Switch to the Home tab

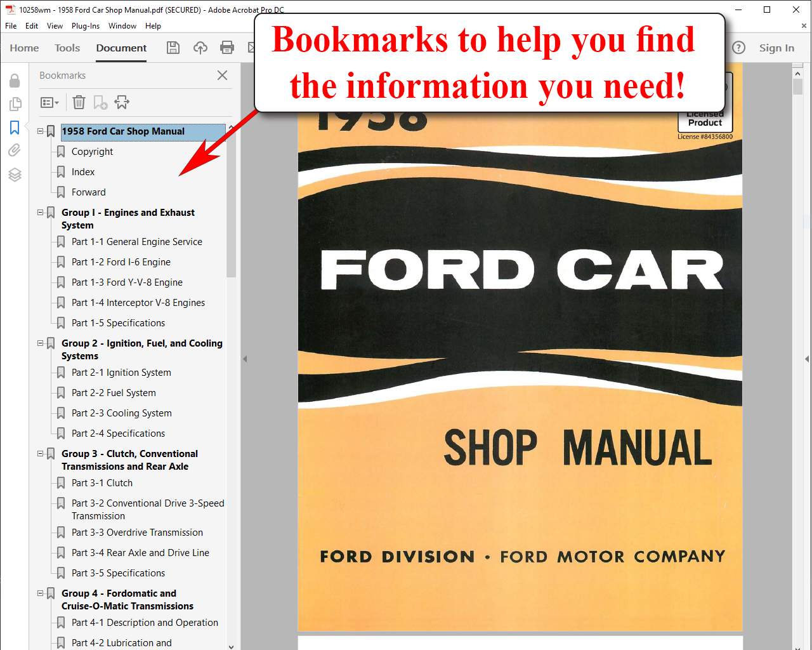24,48
